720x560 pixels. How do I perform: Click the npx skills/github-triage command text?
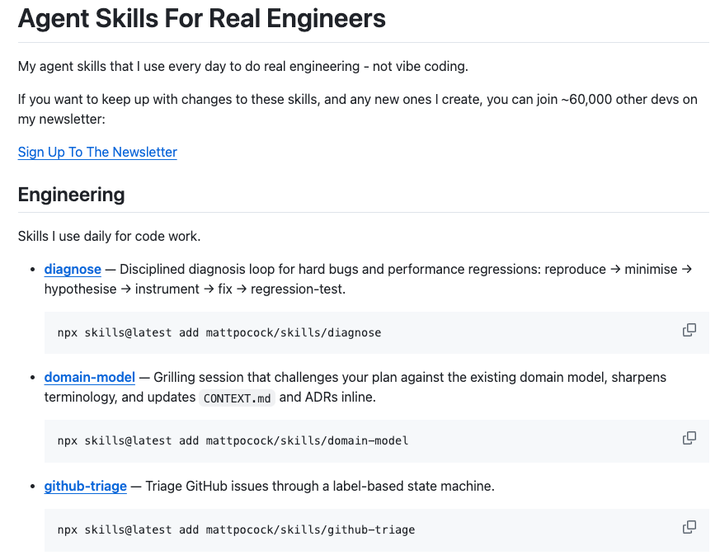point(236,530)
